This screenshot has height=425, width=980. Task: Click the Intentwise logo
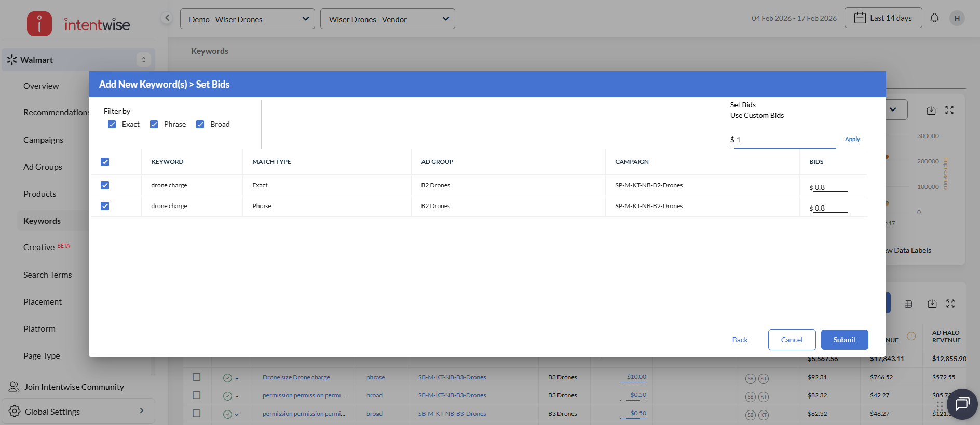[x=78, y=24]
